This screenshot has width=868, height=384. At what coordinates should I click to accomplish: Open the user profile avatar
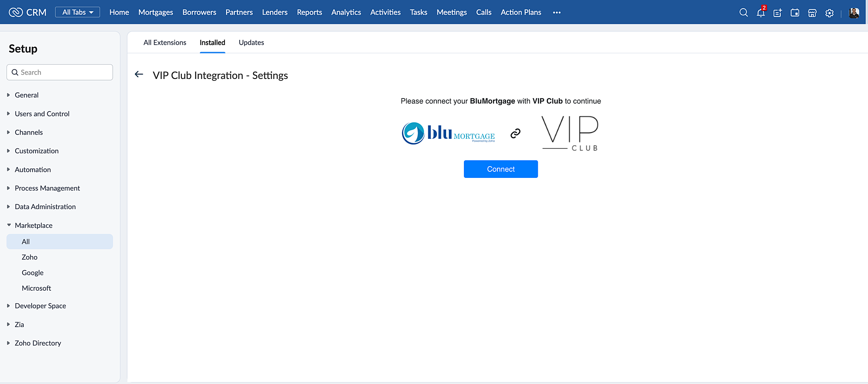pos(854,13)
